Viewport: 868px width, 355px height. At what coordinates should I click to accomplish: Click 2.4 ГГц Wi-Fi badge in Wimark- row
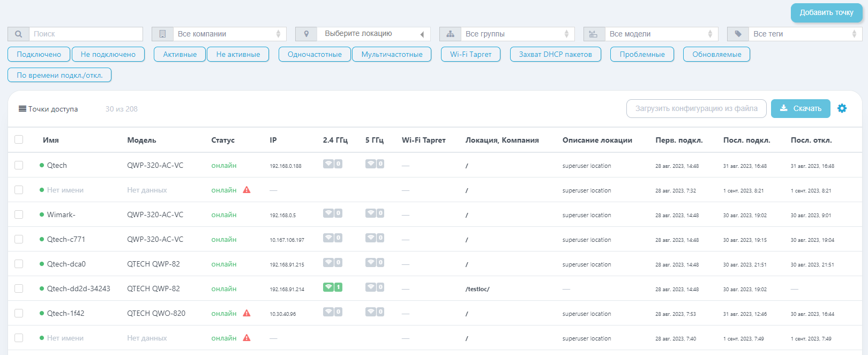point(333,213)
